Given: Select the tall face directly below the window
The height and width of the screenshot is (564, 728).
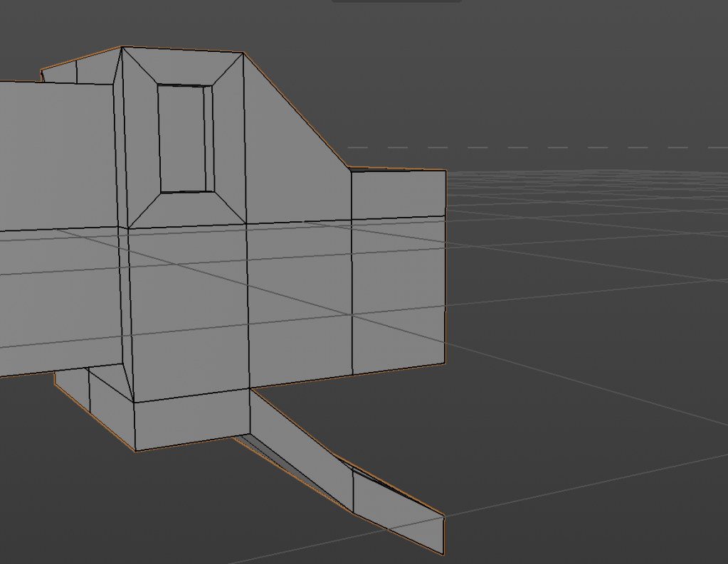Looking at the screenshot, I should 189,313.
